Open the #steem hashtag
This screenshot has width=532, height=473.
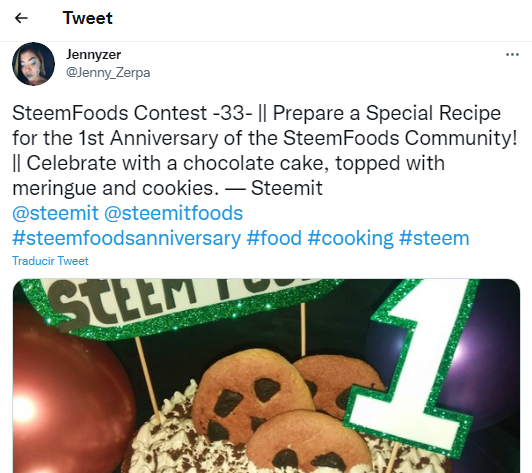pos(434,238)
